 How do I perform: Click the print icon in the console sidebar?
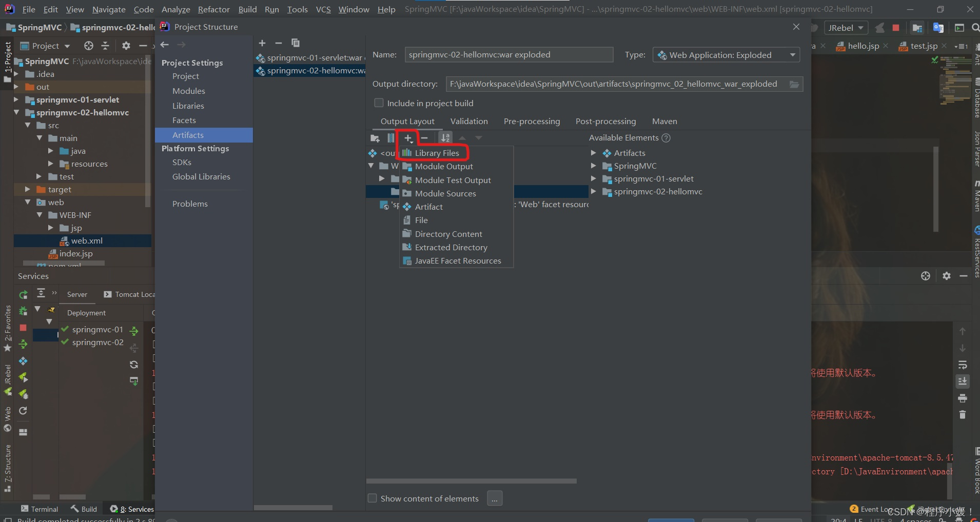(x=963, y=398)
